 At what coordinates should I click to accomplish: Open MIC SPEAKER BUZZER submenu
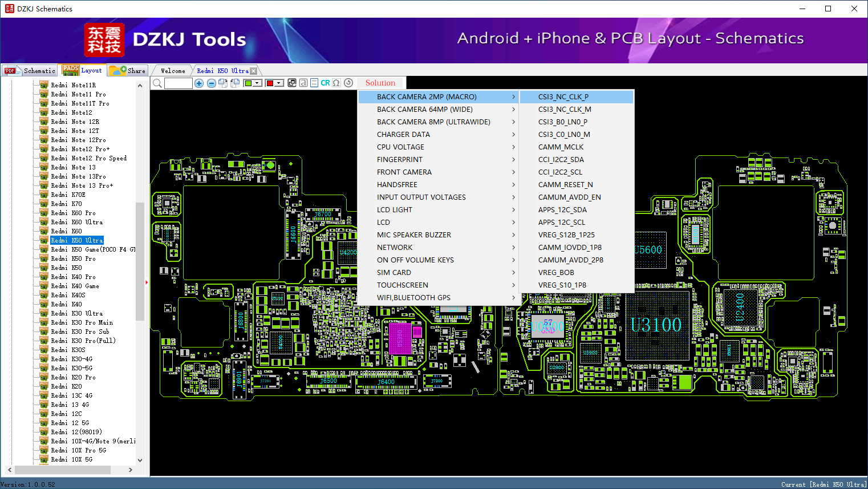[x=438, y=235]
